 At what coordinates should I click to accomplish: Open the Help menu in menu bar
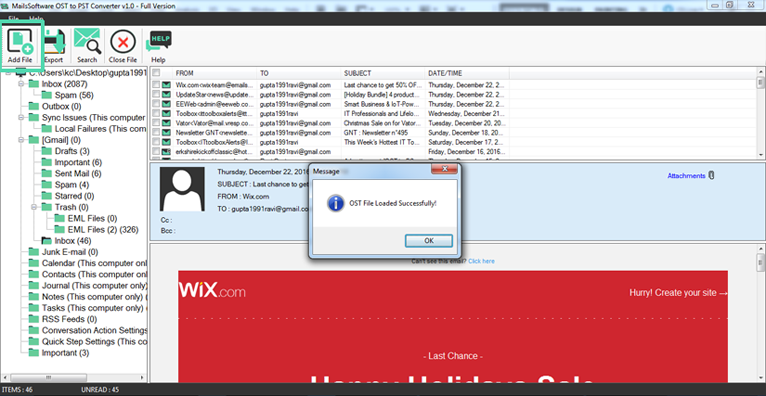point(36,19)
